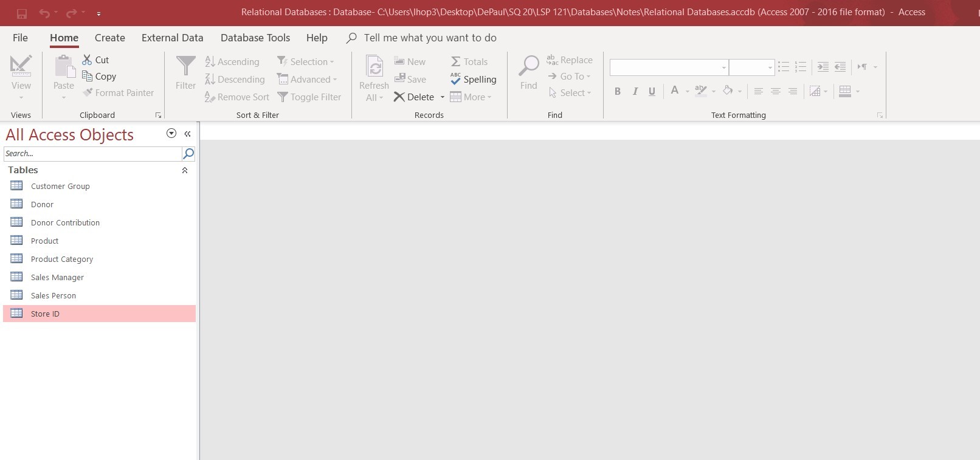Open the Go To dropdown
Screen dimensions: 980x460
tap(569, 76)
